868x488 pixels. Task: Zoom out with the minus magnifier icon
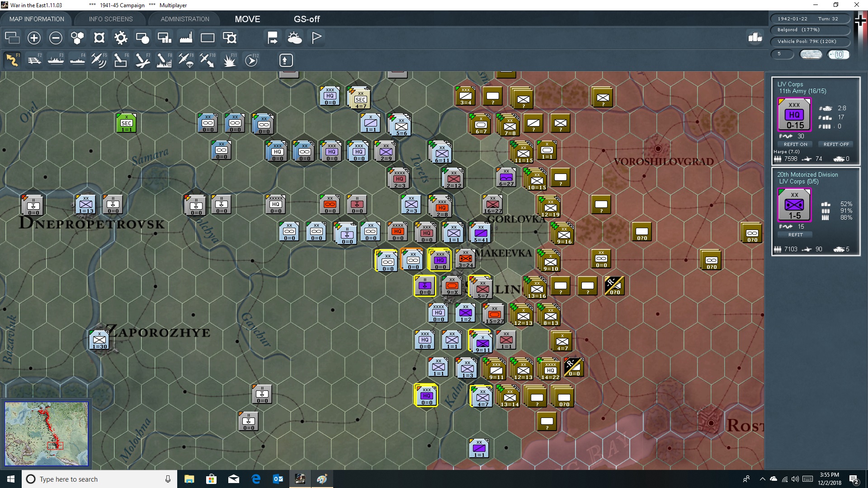point(56,38)
